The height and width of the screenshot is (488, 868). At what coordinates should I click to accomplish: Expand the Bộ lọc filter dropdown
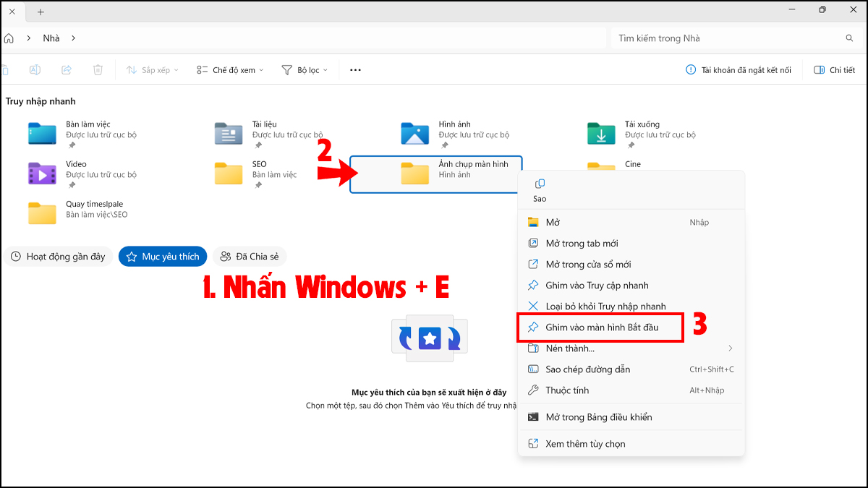[305, 70]
